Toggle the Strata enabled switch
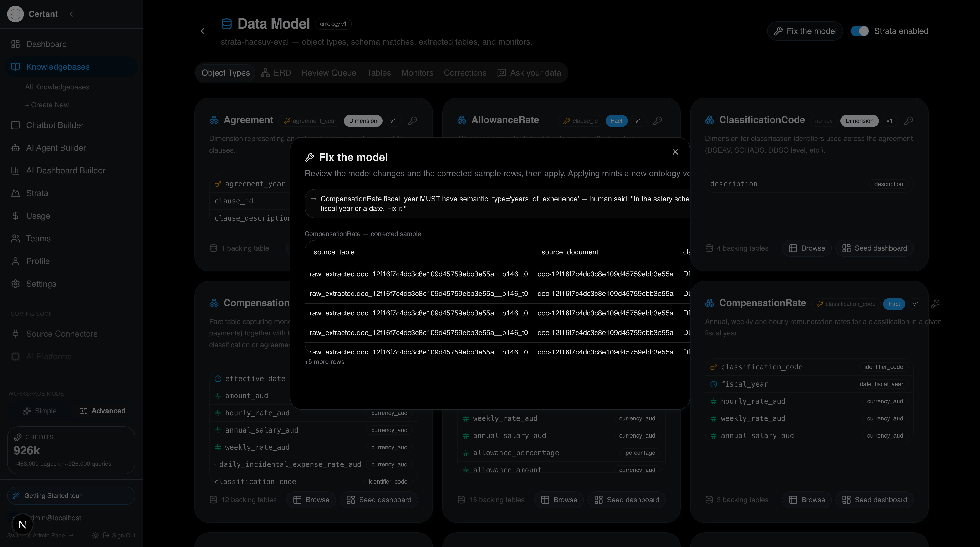 tap(859, 31)
